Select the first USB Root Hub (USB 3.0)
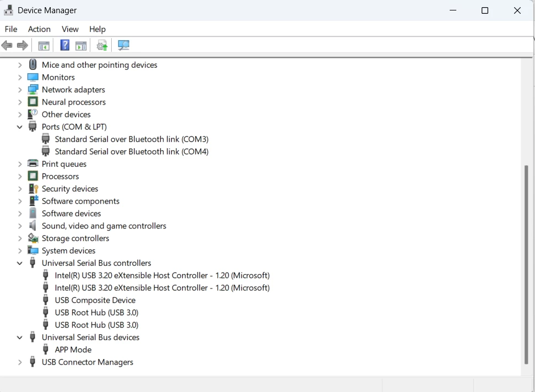Viewport: 535px width, 392px height. pos(96,313)
